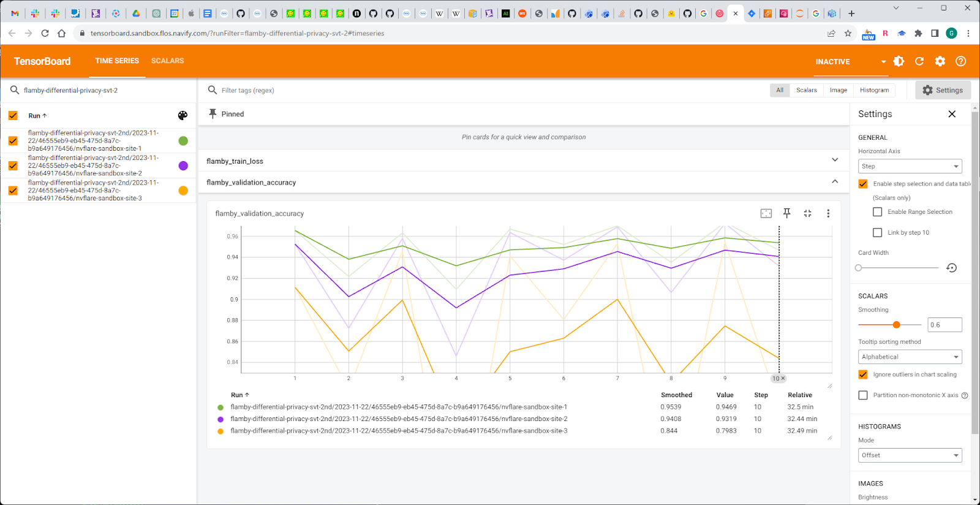Screen dimensions: 980x505
Task: Select the Histogram filter tab
Action: tap(874, 90)
